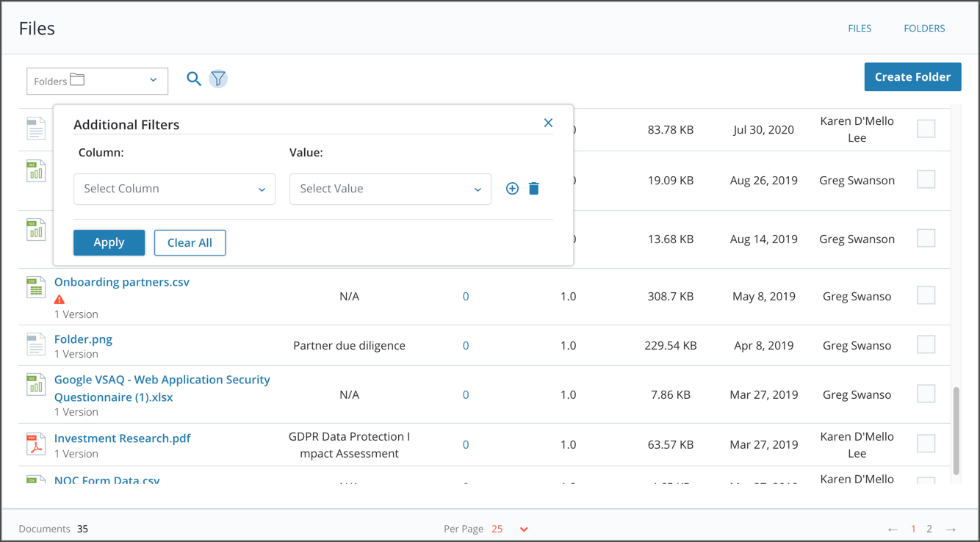The image size is (980, 542).
Task: Select the Onboarding partners.csv row checkbox
Action: point(926,295)
